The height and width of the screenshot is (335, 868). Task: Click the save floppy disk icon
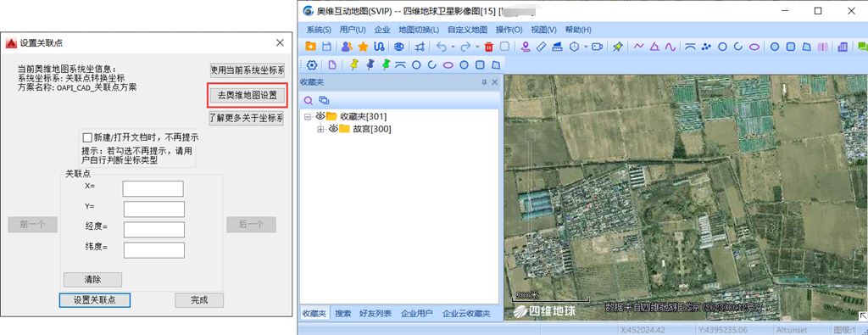click(326, 47)
